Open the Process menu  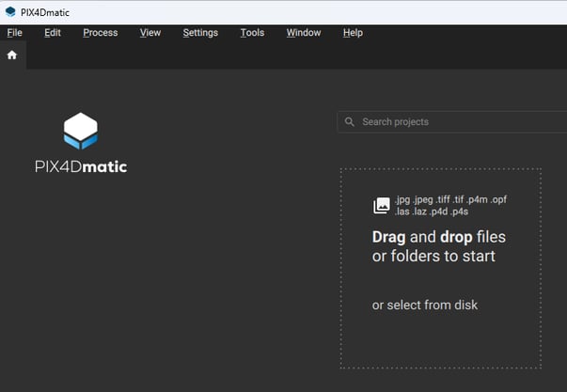click(100, 33)
